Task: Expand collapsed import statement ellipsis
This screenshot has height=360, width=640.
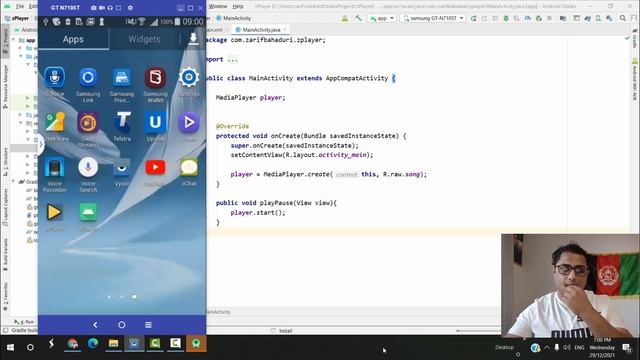Action: (232, 60)
